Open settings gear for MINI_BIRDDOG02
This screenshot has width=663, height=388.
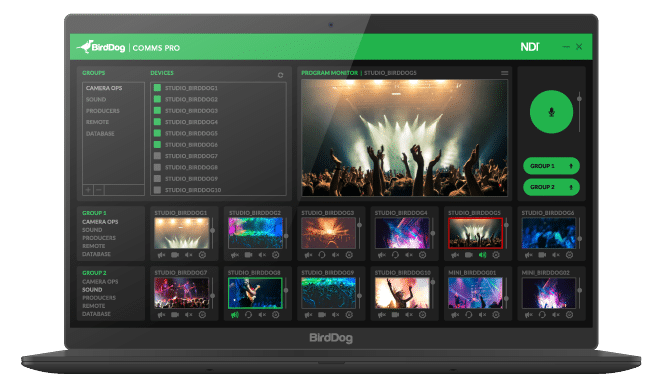click(569, 315)
